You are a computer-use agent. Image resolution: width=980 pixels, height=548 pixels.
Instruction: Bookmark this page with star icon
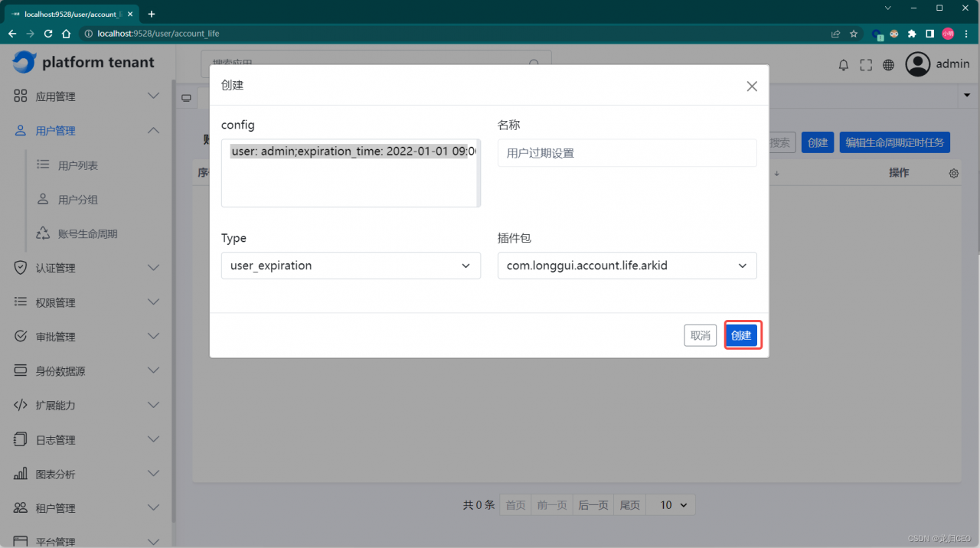click(854, 34)
